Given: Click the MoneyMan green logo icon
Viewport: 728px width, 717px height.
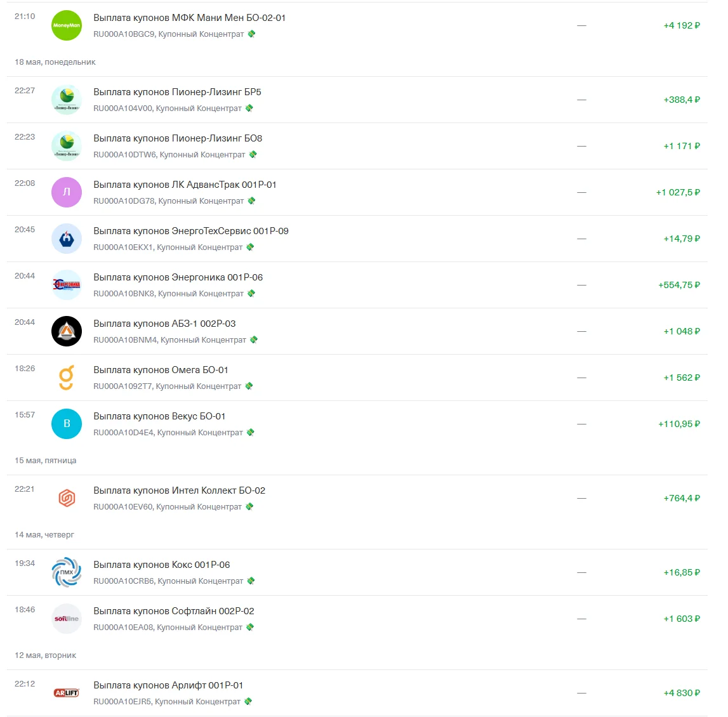Looking at the screenshot, I should [x=67, y=25].
